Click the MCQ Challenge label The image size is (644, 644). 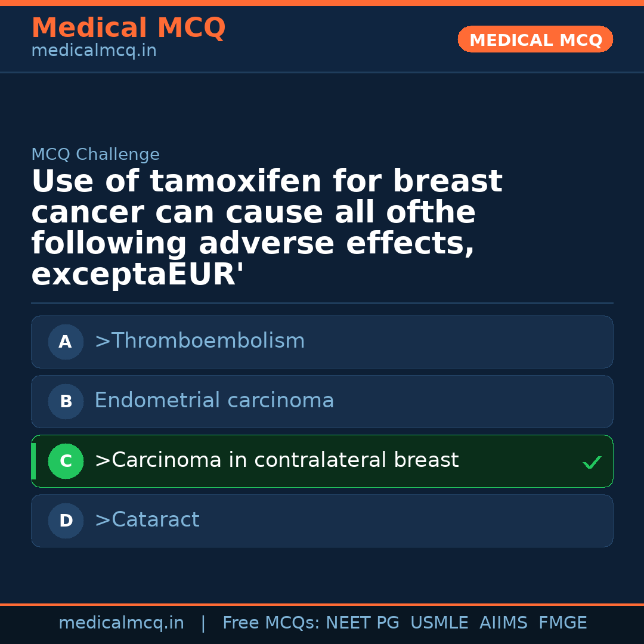tap(95, 155)
